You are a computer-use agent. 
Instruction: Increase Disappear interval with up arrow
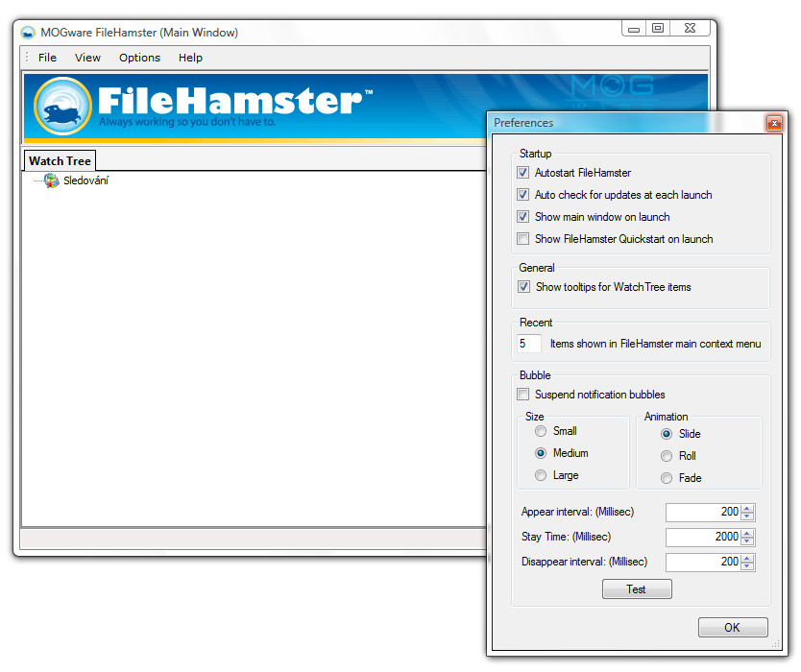coord(747,558)
